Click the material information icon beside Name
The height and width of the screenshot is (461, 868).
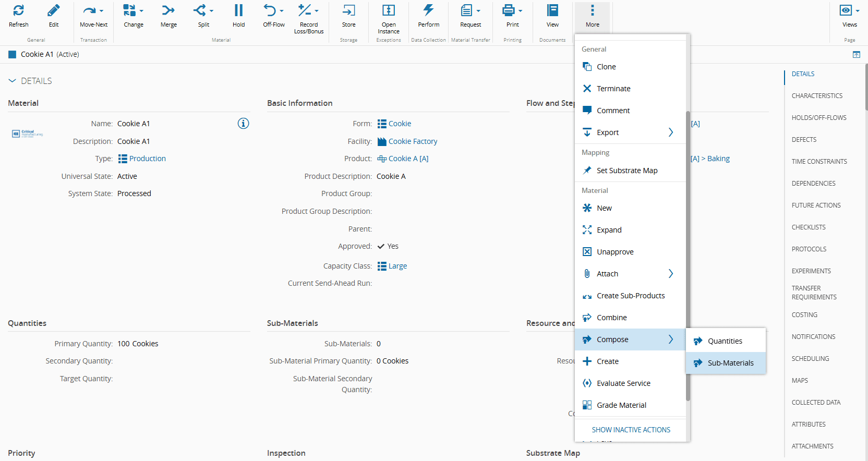(x=243, y=124)
